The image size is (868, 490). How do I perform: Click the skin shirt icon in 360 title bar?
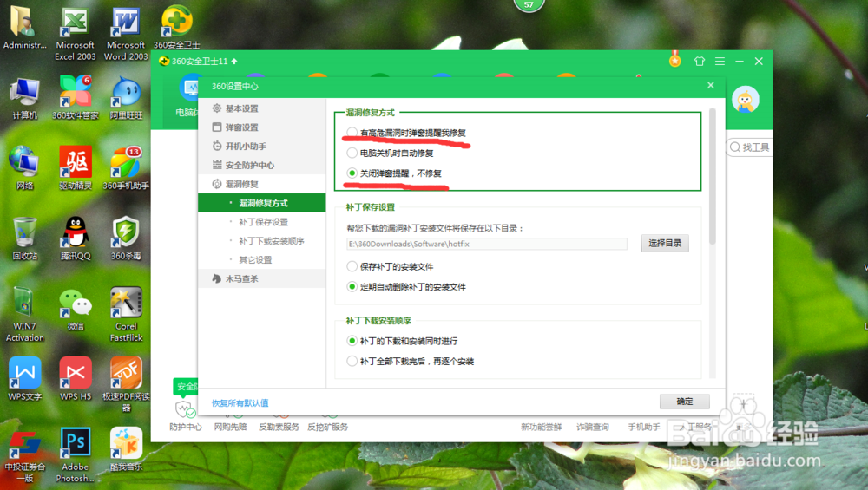pos(699,61)
